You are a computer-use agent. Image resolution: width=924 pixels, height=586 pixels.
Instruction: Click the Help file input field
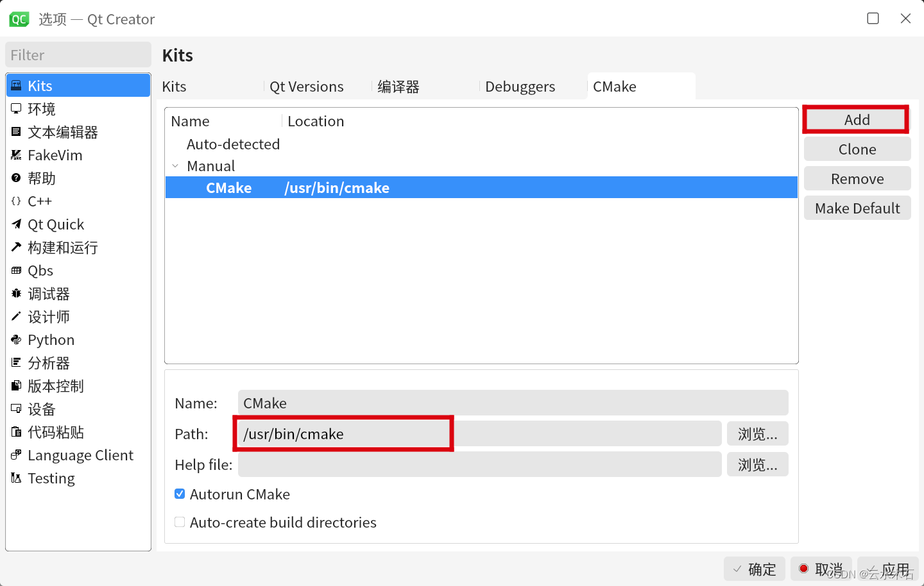tap(479, 465)
